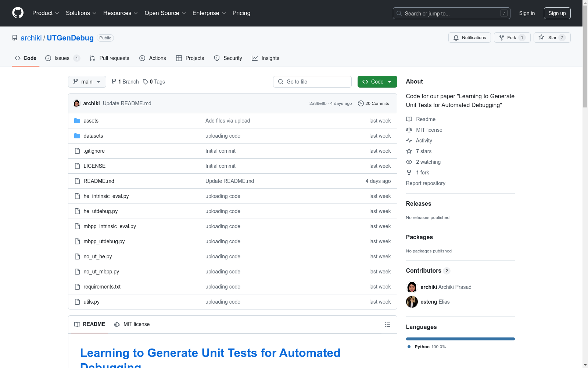
Task: Expand the Enterprise menu
Action: [x=209, y=13]
